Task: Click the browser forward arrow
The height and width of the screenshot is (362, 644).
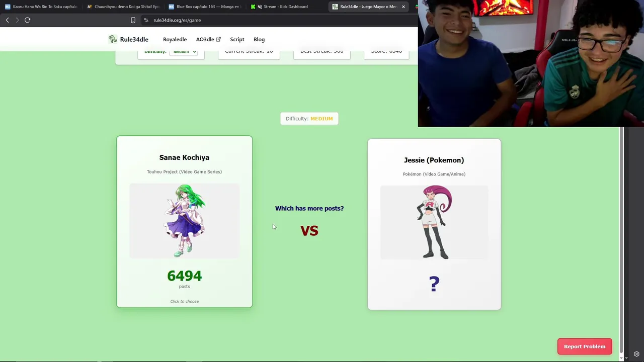Action: coord(17,20)
